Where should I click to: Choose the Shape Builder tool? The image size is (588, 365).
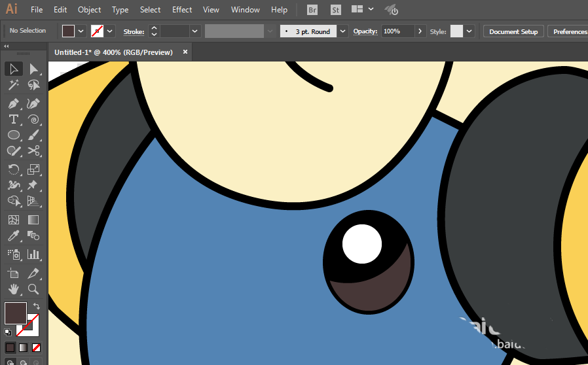coord(14,201)
